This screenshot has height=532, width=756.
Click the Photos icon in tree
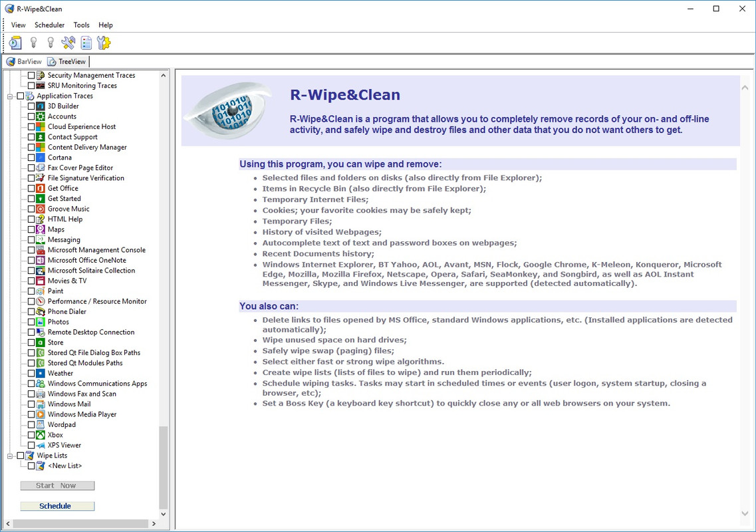[41, 322]
